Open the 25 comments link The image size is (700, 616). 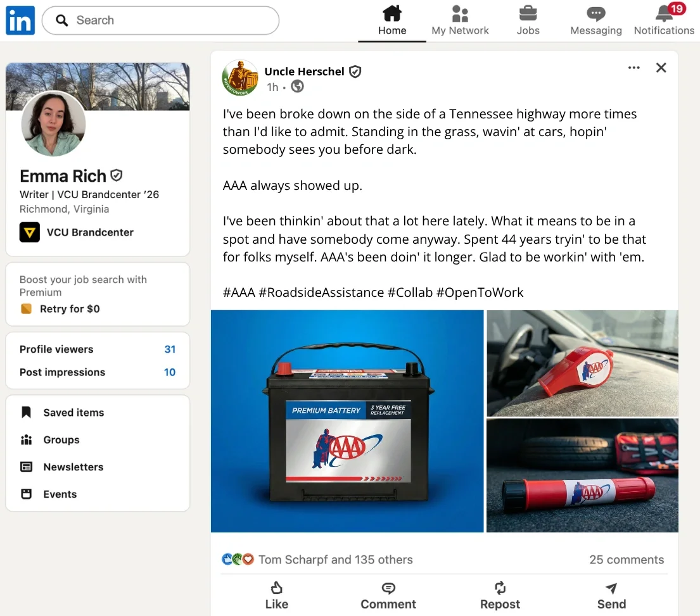pos(627,560)
